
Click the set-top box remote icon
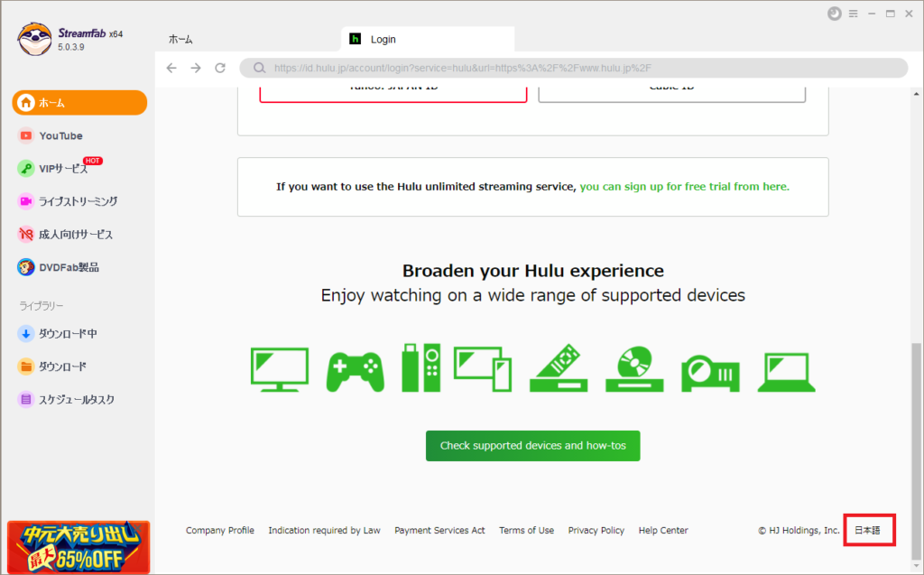[559, 367]
